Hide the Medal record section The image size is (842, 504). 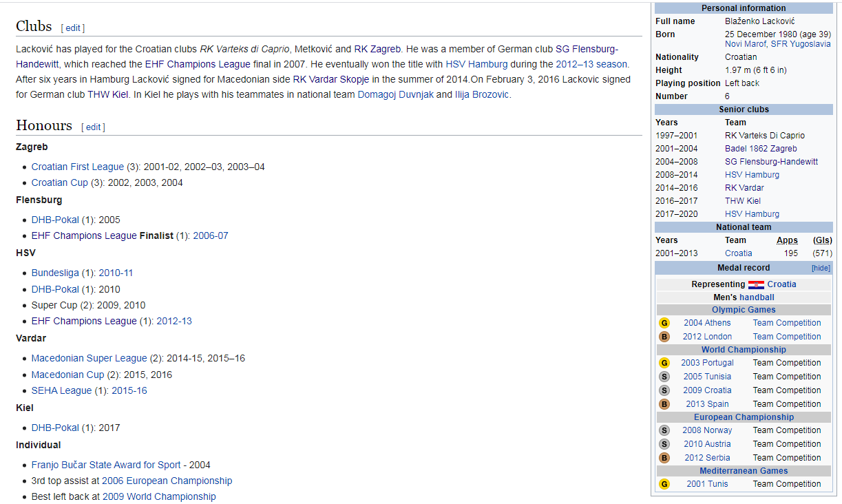tap(821, 269)
